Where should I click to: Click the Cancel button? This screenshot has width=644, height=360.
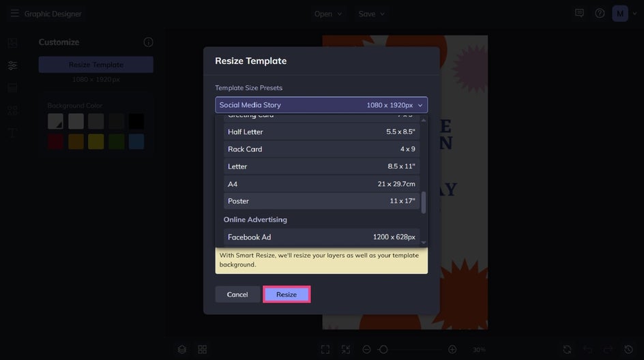237,295
